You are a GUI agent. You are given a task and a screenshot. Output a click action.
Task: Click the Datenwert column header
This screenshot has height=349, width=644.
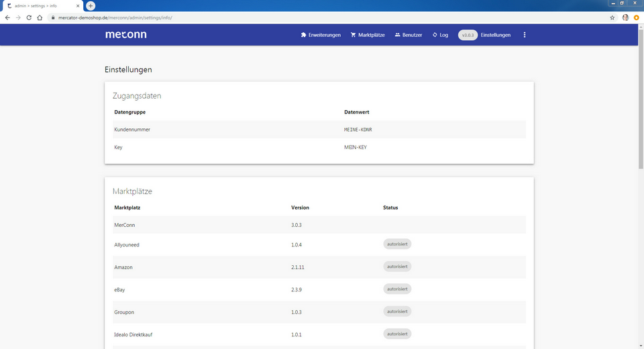[x=356, y=112]
